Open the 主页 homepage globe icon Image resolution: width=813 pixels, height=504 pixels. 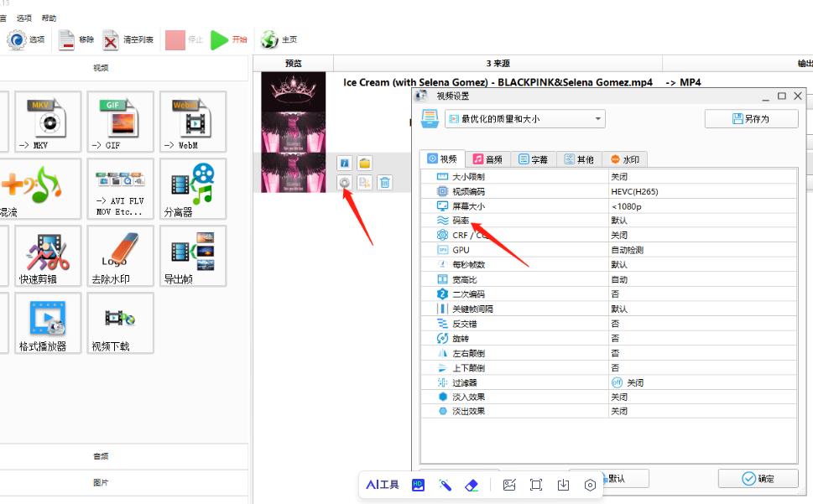(x=269, y=40)
